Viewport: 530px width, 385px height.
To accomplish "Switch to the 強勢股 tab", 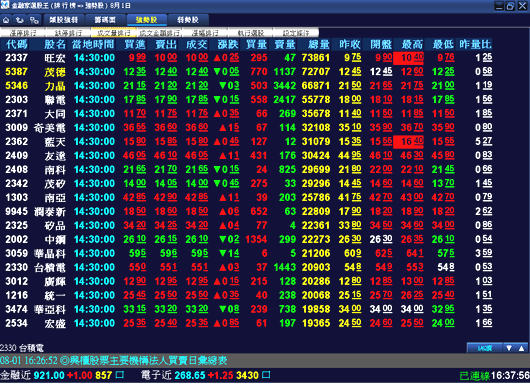I will click(x=147, y=20).
